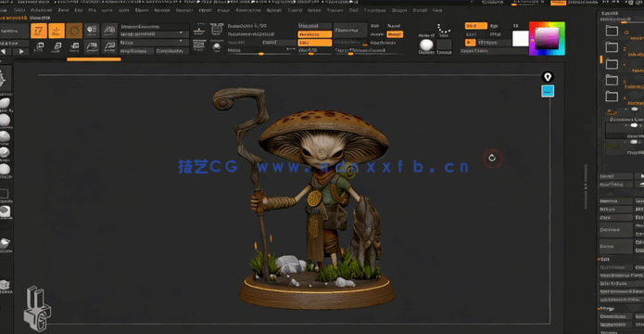Click the right-pointing arrow button
Viewport: 644px width, 334px height.
coord(21,51)
